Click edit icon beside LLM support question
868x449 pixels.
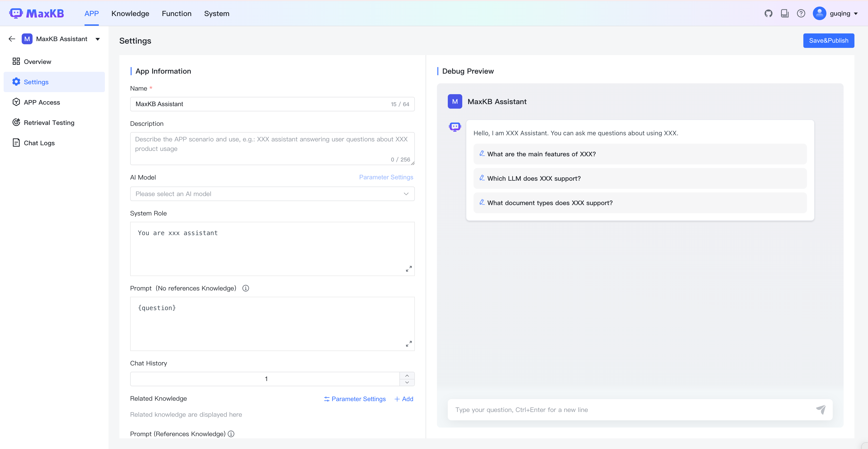482,178
